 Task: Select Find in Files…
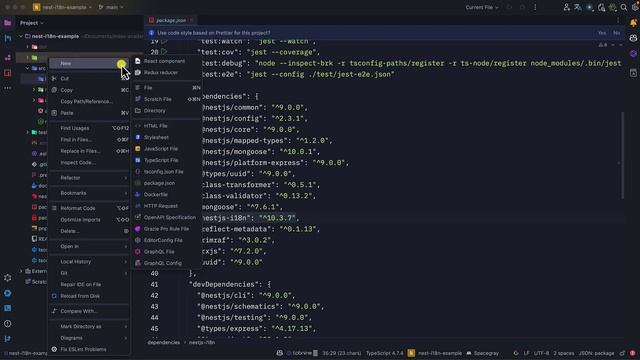[89, 140]
